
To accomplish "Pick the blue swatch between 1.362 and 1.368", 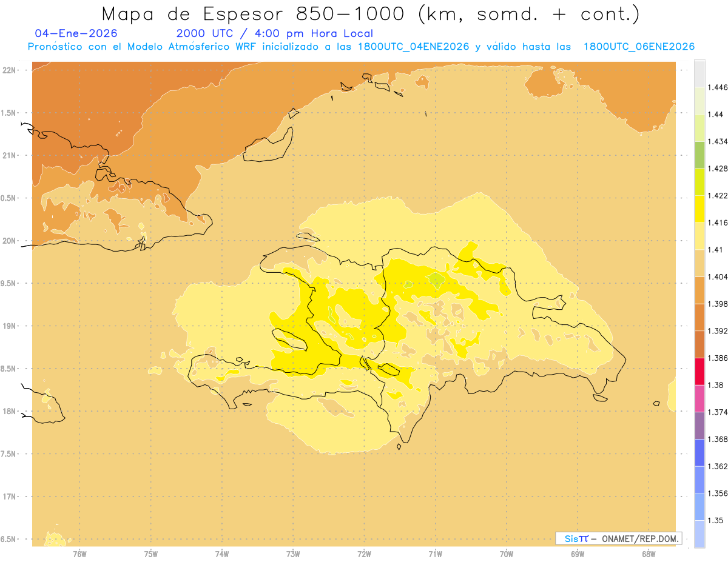I will (x=699, y=452).
